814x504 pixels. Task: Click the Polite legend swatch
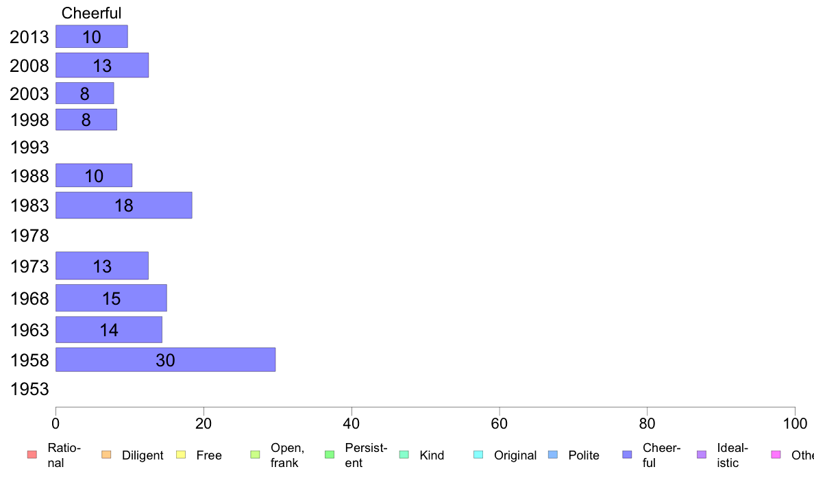click(x=553, y=455)
